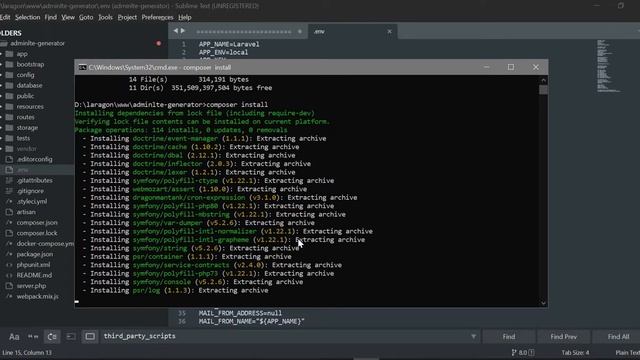Screen dimensions: 640x360
Task: Click git branch status bar indicator
Action: [x=523, y=353]
